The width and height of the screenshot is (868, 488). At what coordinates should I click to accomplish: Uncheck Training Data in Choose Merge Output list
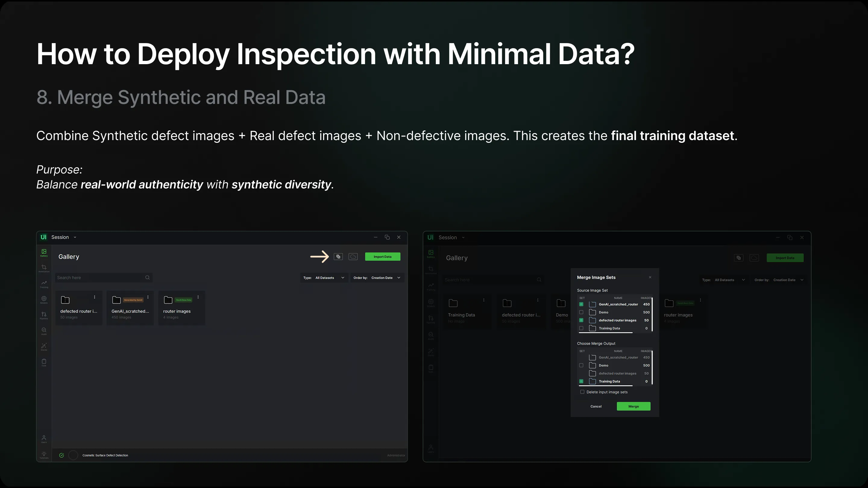581,381
